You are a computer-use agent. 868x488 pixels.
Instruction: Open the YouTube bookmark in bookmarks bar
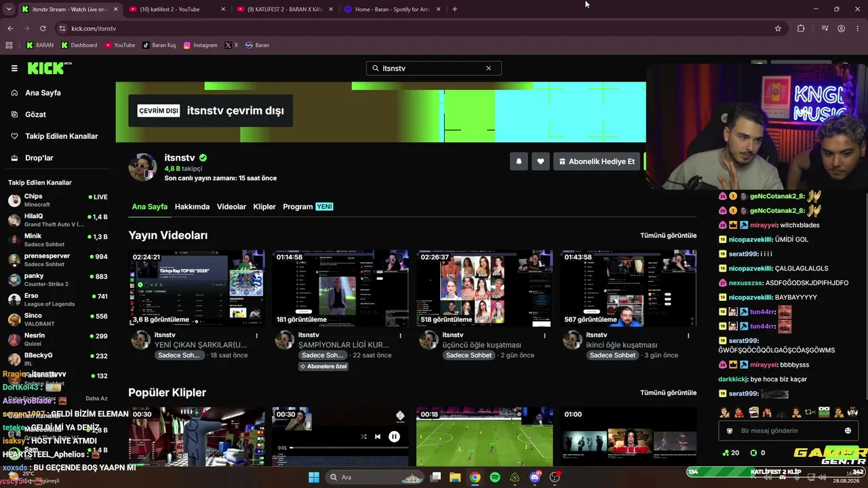pos(120,45)
